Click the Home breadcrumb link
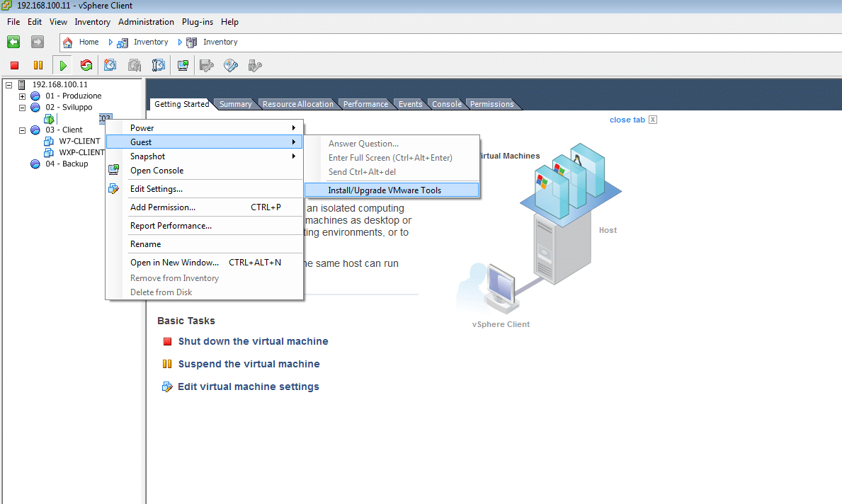 89,42
